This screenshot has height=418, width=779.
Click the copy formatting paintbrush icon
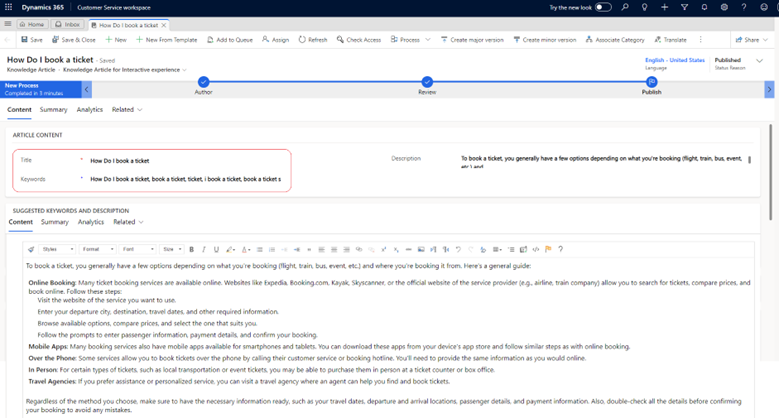[x=31, y=250]
